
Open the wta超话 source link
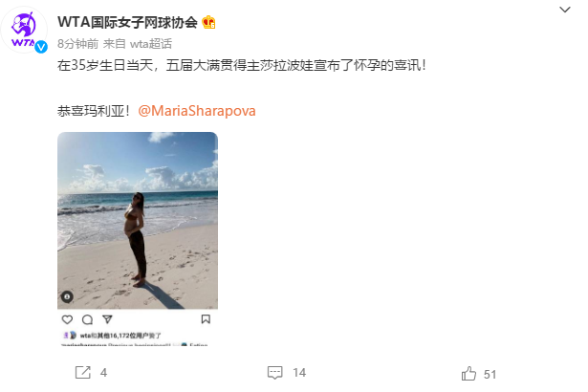[151, 44]
